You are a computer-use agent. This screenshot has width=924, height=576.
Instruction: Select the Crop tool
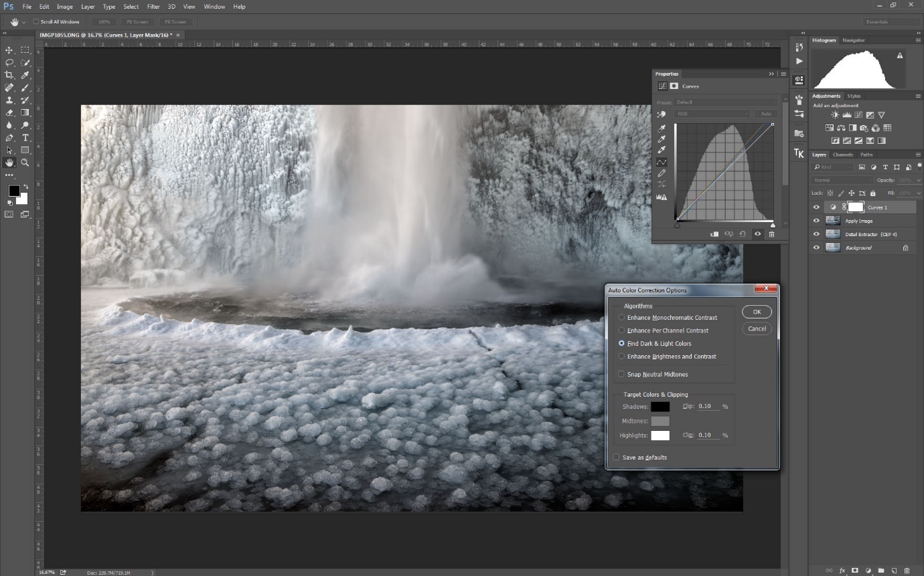pyautogui.click(x=9, y=75)
